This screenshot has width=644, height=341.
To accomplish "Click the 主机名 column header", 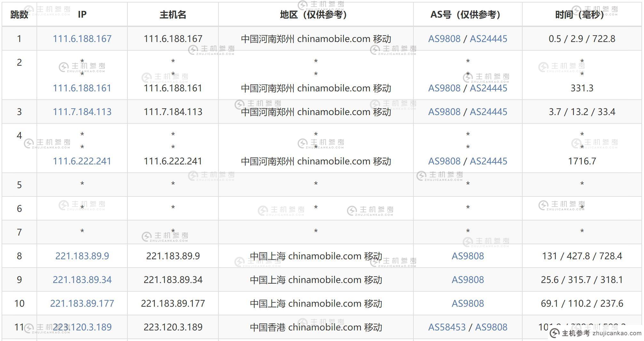I will pos(173,14).
